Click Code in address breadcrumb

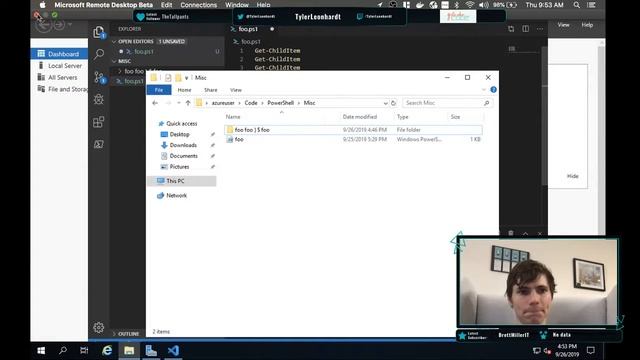tap(251, 103)
